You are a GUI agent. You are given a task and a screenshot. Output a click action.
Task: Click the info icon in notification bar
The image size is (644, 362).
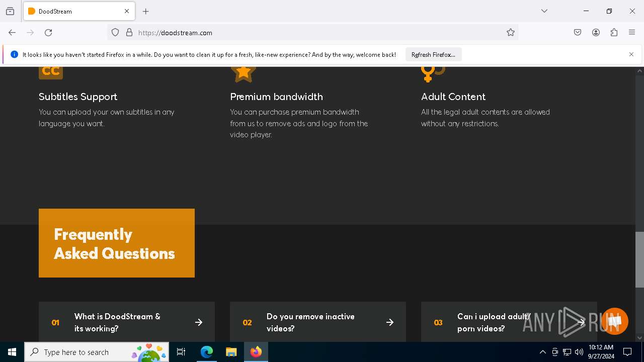click(14, 55)
